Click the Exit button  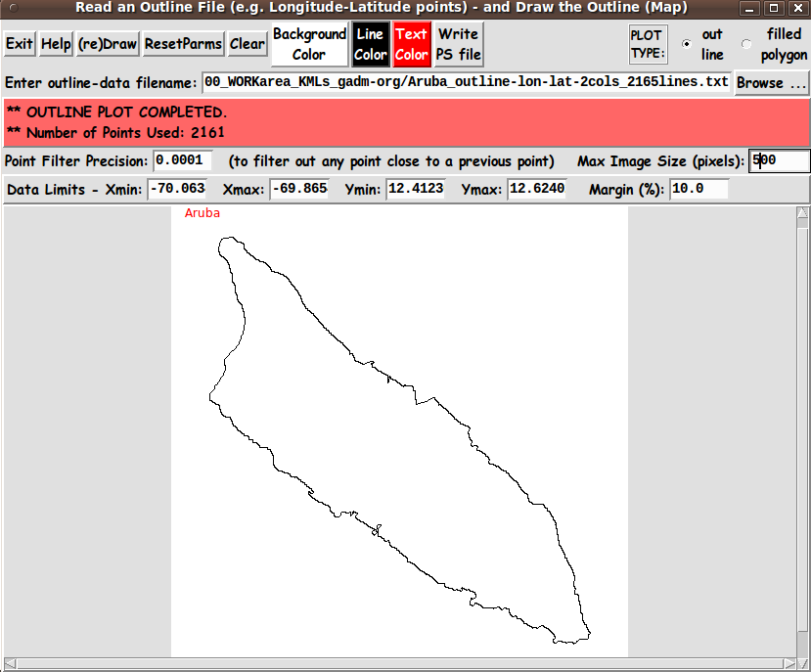(20, 44)
